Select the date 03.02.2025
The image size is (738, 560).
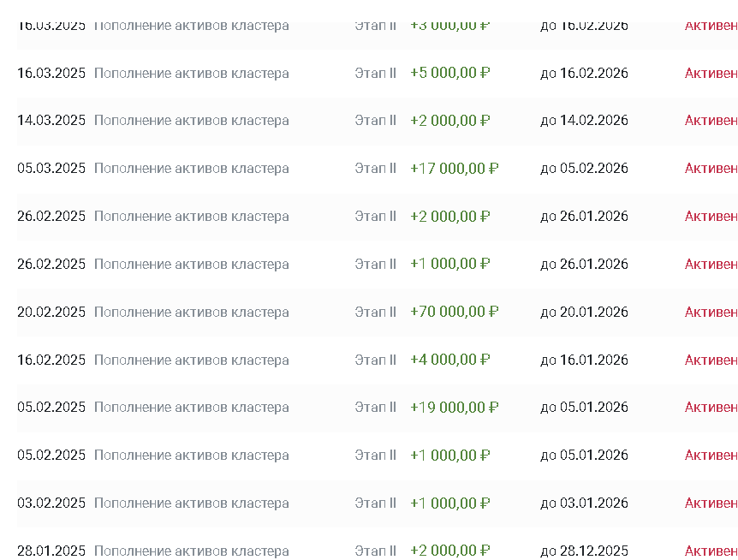click(51, 503)
